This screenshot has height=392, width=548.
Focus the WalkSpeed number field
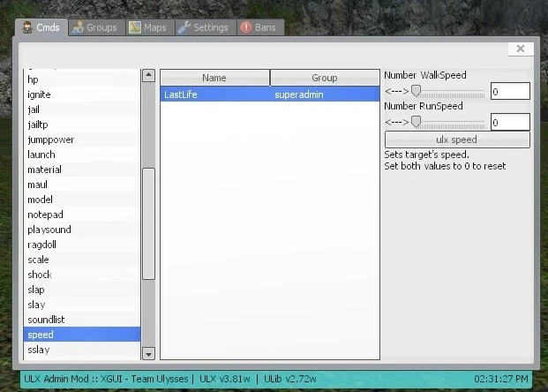[x=509, y=91]
